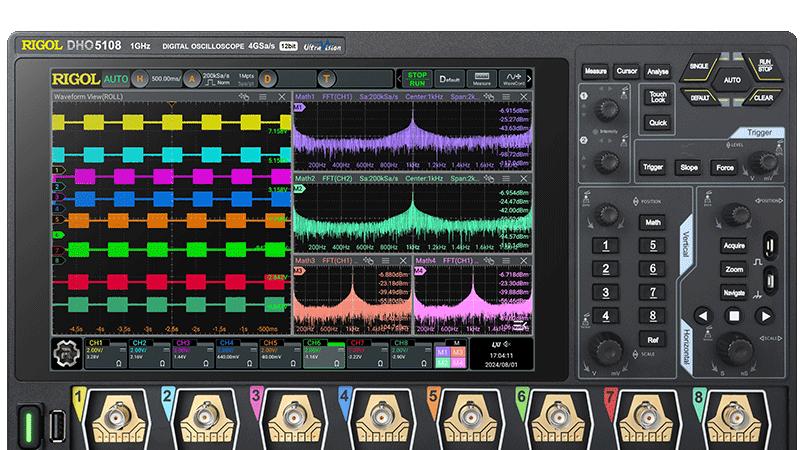The image size is (800, 450).
Task: Tap the touch-gesture icon in Math1 window
Action: [489, 96]
